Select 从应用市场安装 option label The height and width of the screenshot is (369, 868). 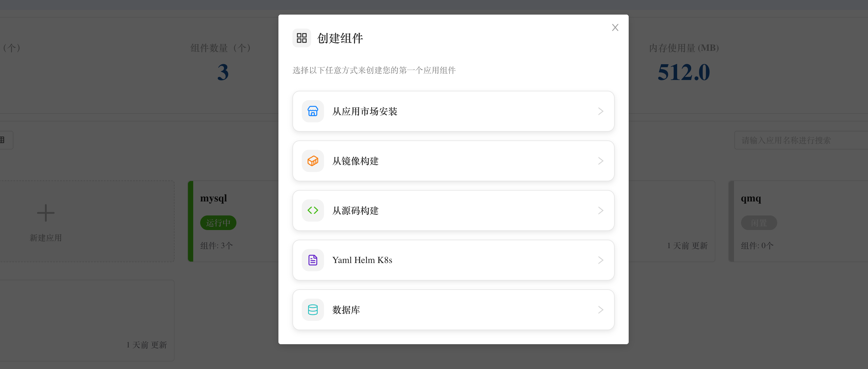[x=365, y=111]
